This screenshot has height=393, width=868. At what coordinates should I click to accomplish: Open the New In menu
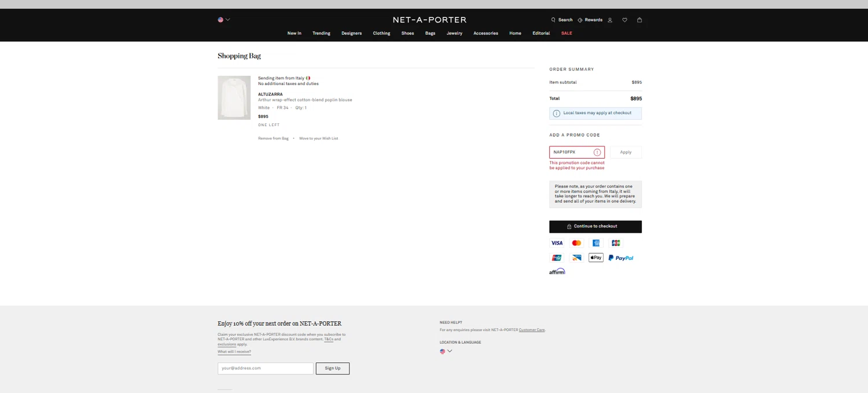point(295,33)
